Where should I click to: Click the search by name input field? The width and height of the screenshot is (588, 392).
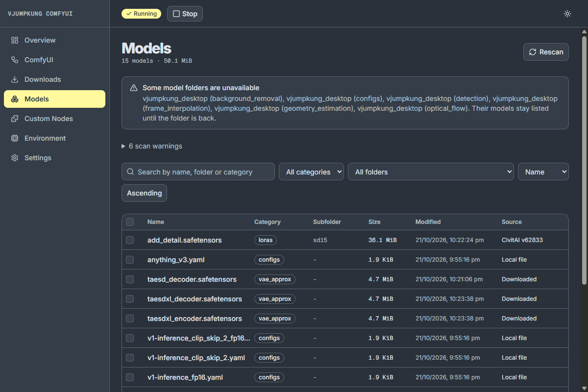(x=198, y=171)
